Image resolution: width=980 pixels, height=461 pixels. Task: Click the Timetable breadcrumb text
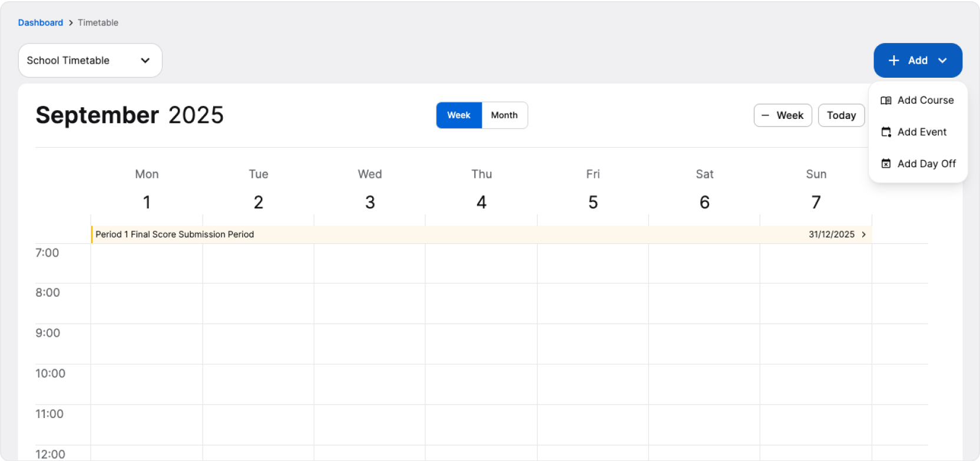coord(98,22)
